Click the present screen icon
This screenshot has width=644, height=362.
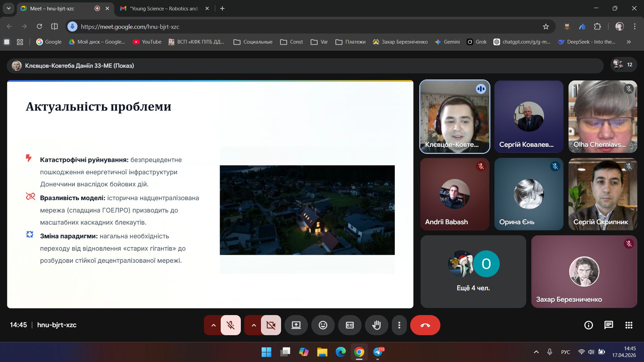click(296, 325)
